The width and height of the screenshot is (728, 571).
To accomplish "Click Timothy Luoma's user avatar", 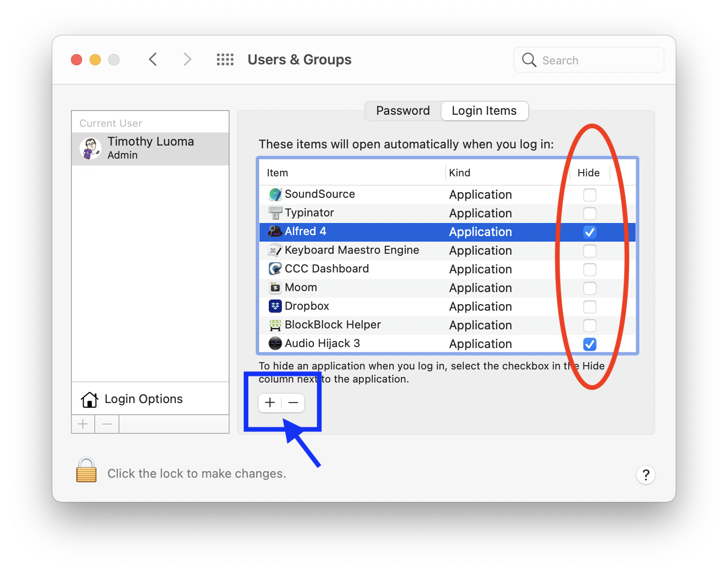I will point(91,148).
